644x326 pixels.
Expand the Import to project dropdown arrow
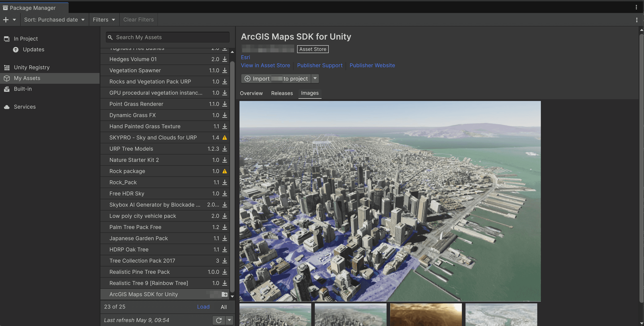click(x=315, y=78)
